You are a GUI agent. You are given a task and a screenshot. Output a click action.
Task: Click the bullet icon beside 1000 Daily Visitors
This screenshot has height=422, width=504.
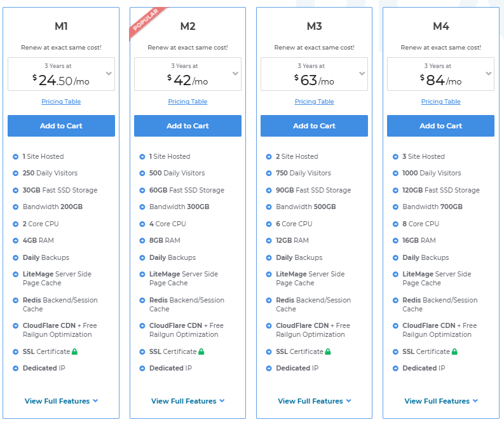pyautogui.click(x=395, y=174)
